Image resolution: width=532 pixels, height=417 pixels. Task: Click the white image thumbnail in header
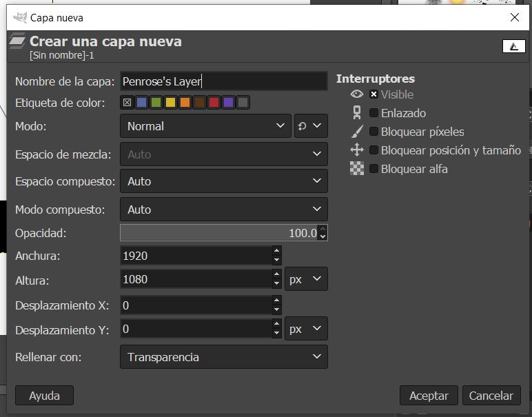tap(513, 46)
